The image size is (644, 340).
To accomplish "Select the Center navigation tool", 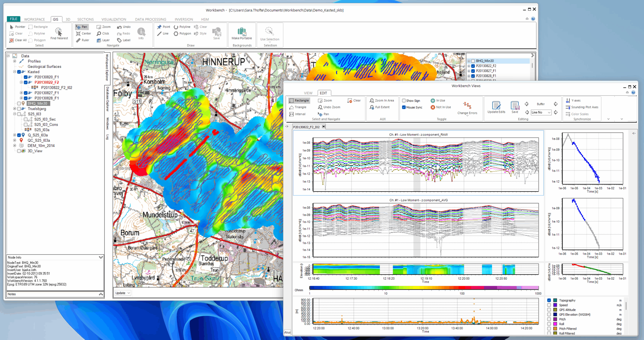I will (84, 33).
